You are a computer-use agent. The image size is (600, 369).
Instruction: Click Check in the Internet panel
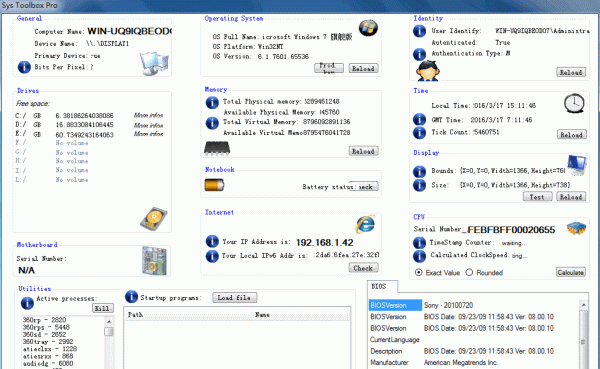coord(363,268)
